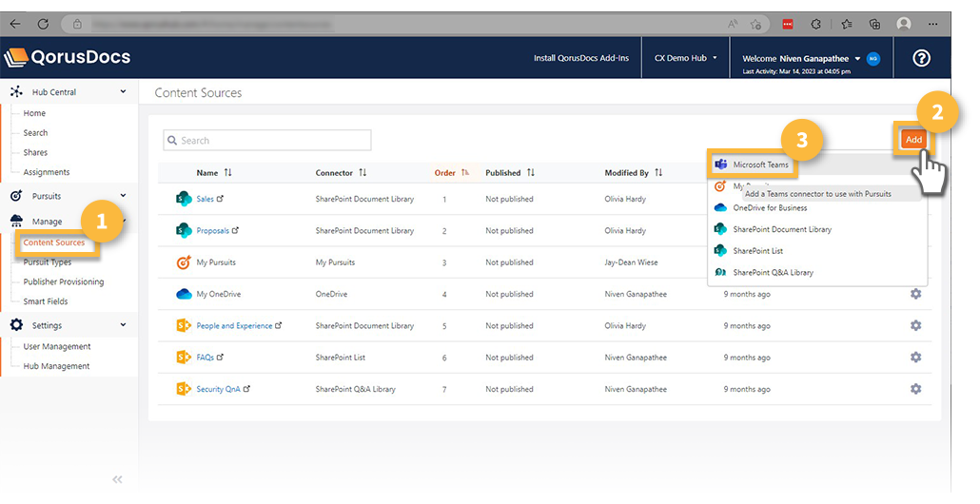Click the Manage cloud icon in sidebar
The image size is (980, 504).
coord(16,221)
